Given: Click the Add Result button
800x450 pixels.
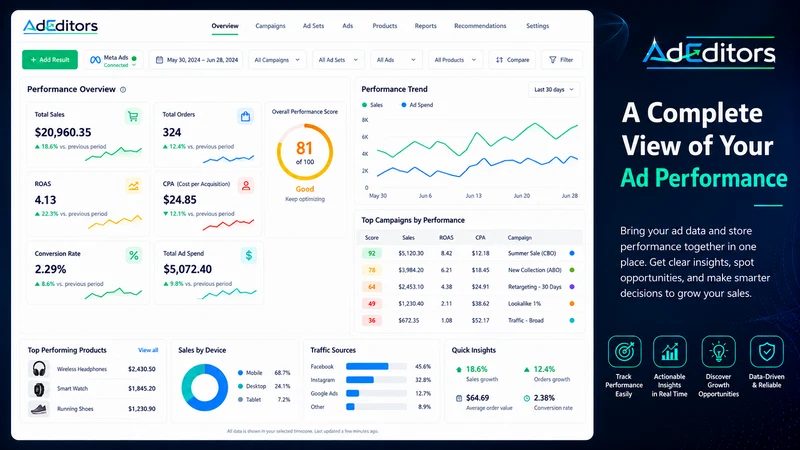Looking at the screenshot, I should (x=50, y=60).
